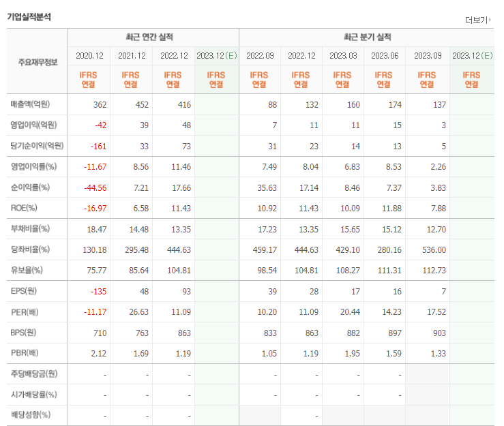
Task: Select the 영업이익(억원) row label
Action: coord(33,125)
